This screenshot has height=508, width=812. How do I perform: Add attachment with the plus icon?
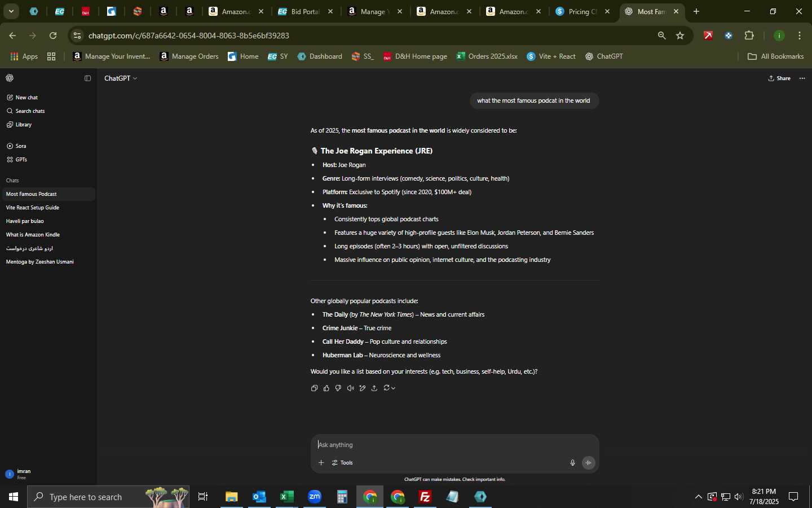(321, 463)
